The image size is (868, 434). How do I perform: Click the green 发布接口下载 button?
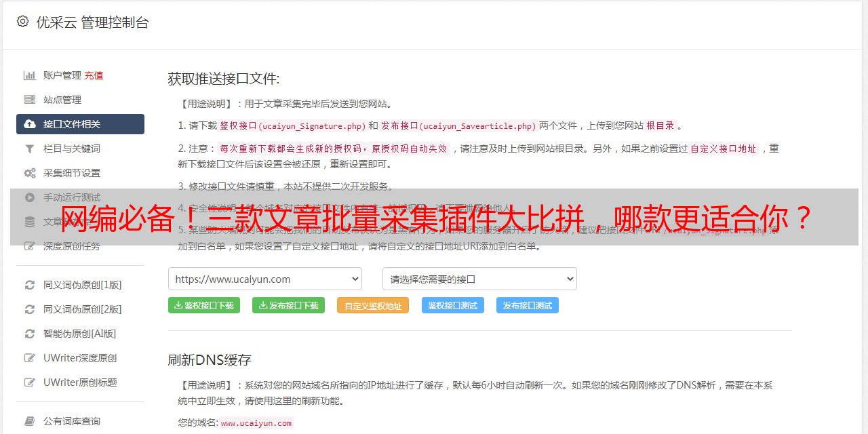[x=289, y=305]
